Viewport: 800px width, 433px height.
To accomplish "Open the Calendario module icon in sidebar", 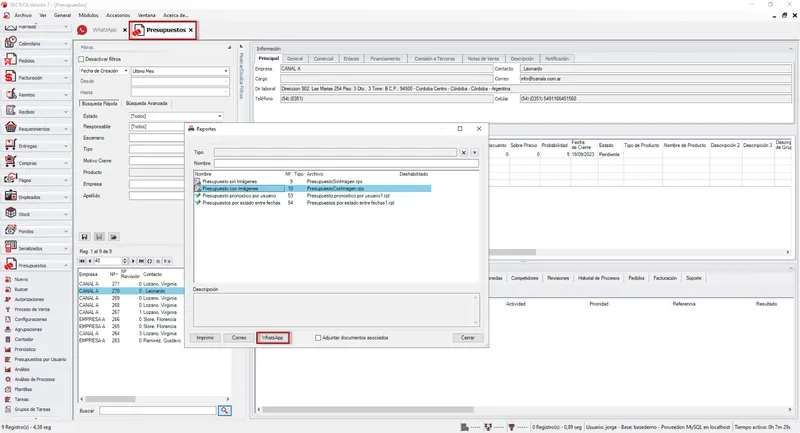I will coord(10,43).
